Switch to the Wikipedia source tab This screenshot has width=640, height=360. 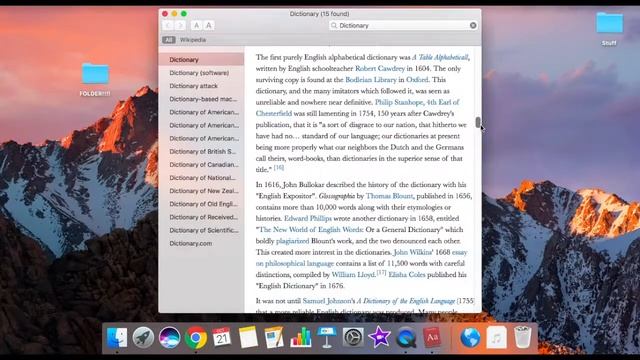pyautogui.click(x=193, y=40)
